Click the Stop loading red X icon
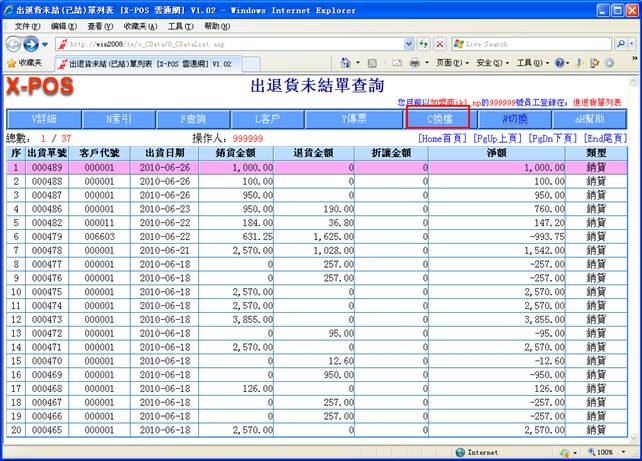This screenshot has height=461, width=642. pyautogui.click(x=439, y=44)
